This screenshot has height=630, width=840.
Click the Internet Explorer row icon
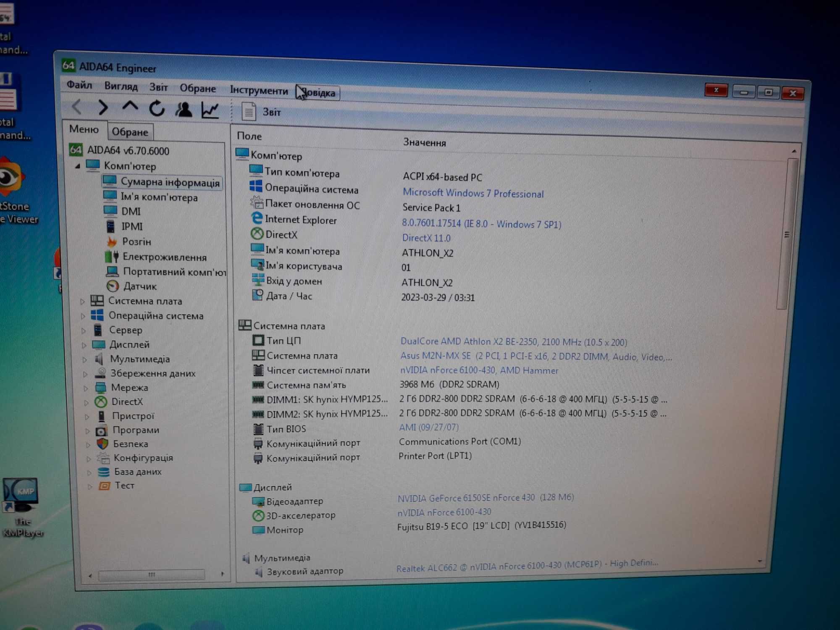point(257,218)
